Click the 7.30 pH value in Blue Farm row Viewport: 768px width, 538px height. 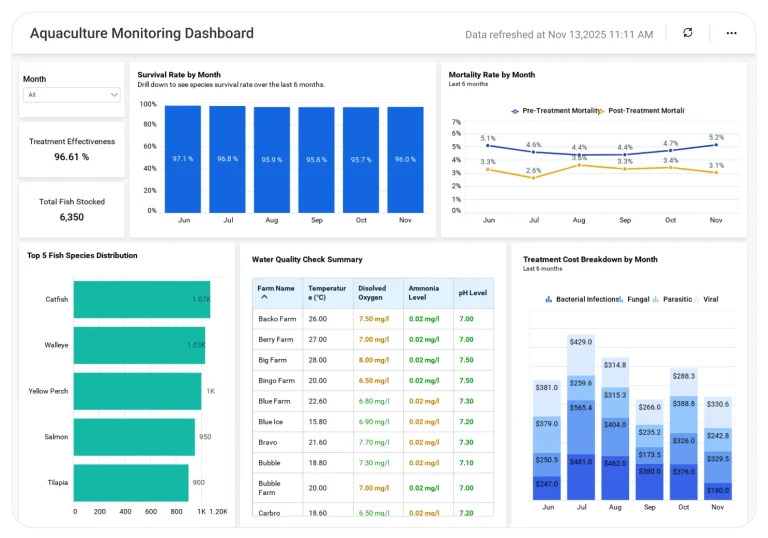pyautogui.click(x=466, y=401)
